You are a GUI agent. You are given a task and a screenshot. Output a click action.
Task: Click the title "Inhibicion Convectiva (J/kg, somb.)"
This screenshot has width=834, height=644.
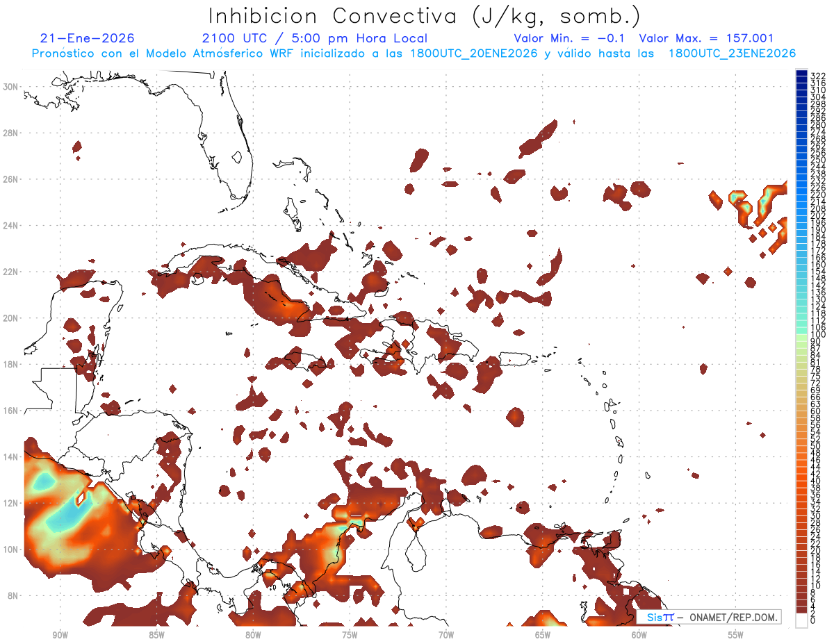[425, 16]
